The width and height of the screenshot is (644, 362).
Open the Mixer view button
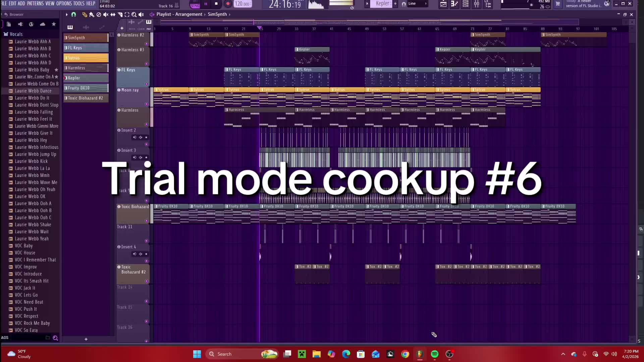pos(477,4)
